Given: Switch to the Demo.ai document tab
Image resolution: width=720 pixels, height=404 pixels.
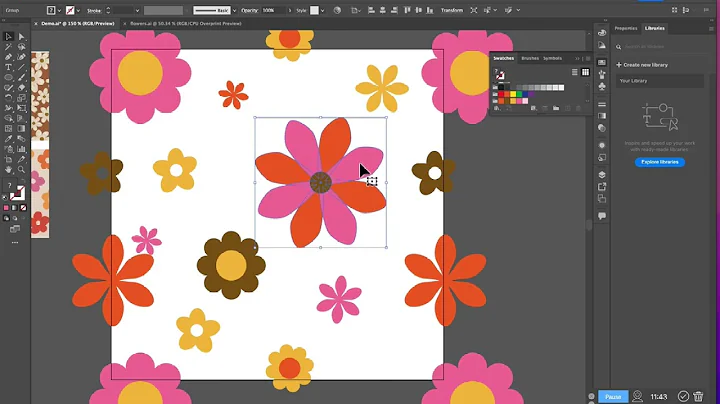Looking at the screenshot, I should tap(78, 23).
